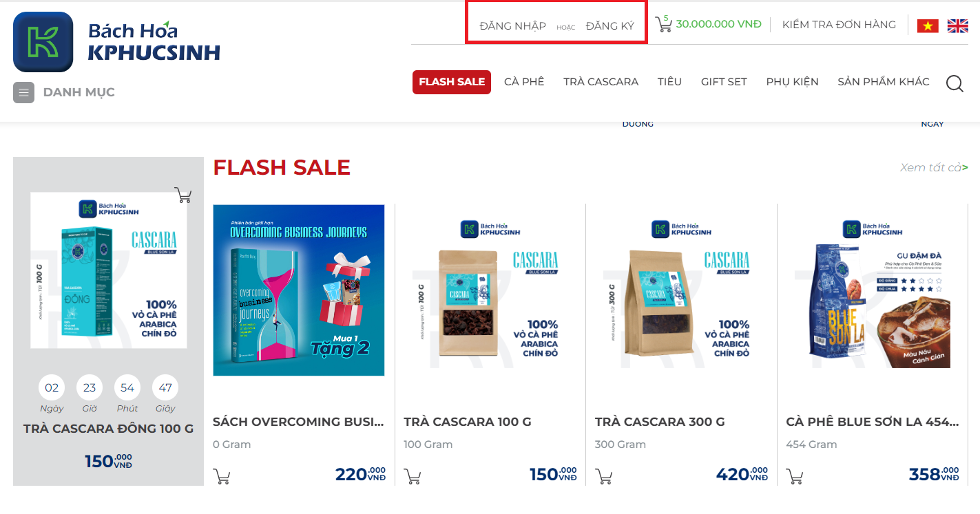Screen dimensions: 980x514
Task: Click the ĐĂNG KÝ link
Action: [x=609, y=26]
